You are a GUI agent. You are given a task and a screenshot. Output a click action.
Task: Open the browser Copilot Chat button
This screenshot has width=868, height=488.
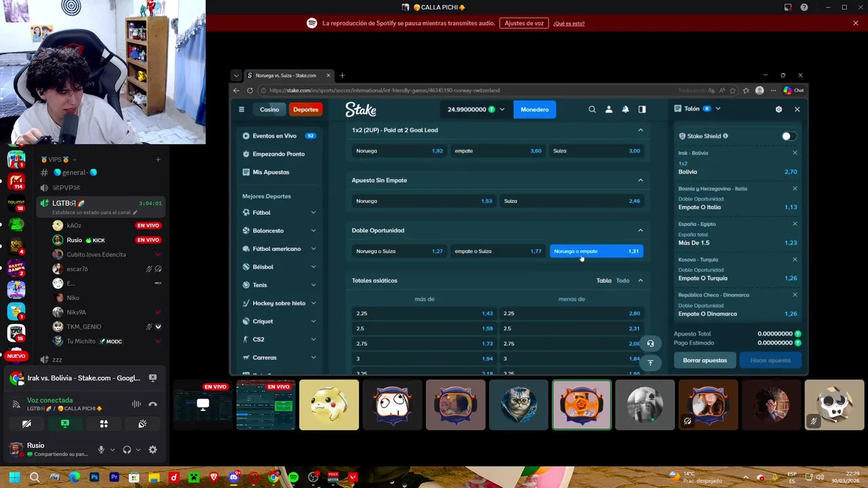click(x=793, y=90)
